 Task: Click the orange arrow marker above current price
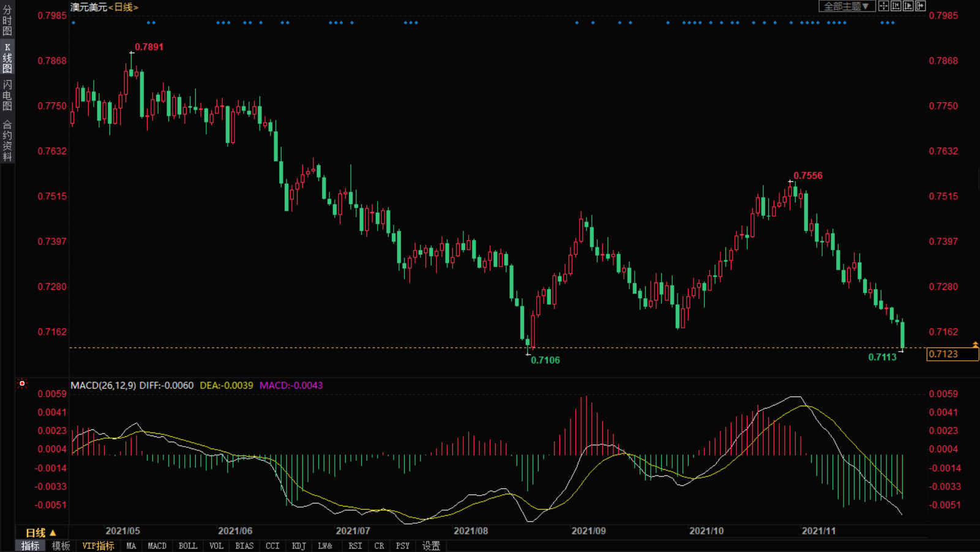(975, 344)
